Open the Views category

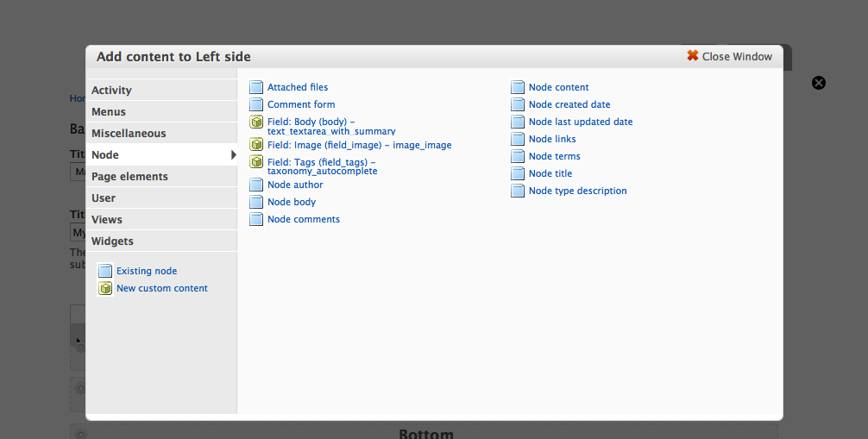[107, 220]
